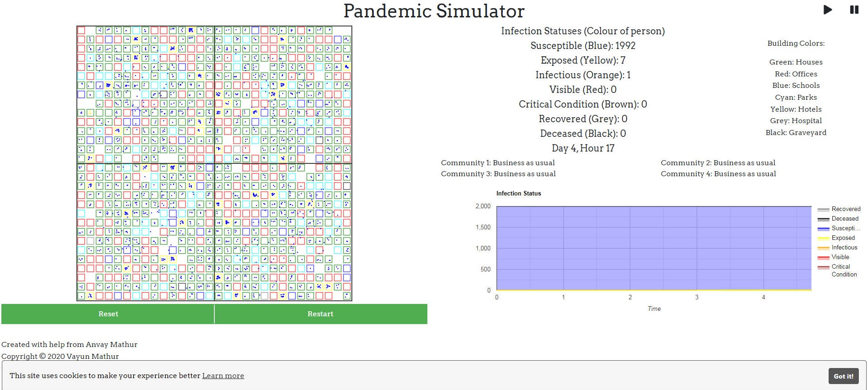Start the simulation with the play icon
Screen dimensions: 868x390
827,10
